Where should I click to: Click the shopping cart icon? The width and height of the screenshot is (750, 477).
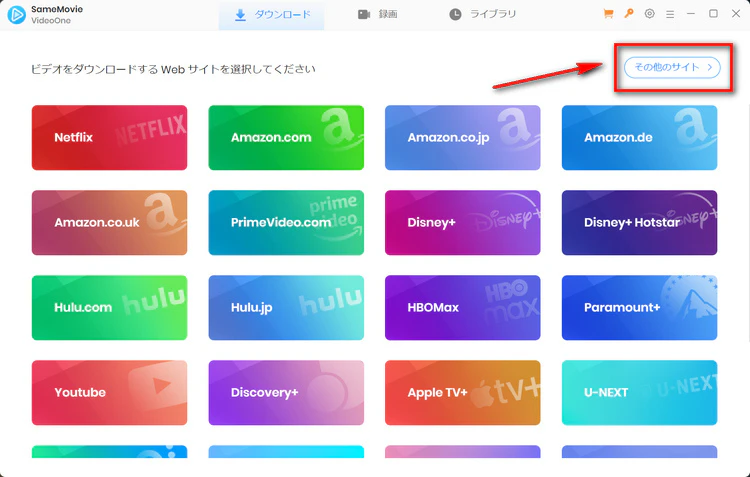click(x=608, y=14)
